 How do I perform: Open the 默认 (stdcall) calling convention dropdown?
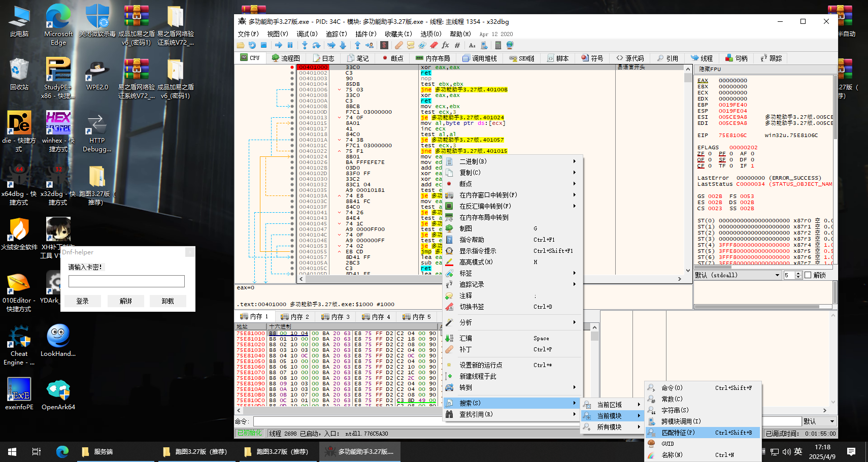pos(738,275)
